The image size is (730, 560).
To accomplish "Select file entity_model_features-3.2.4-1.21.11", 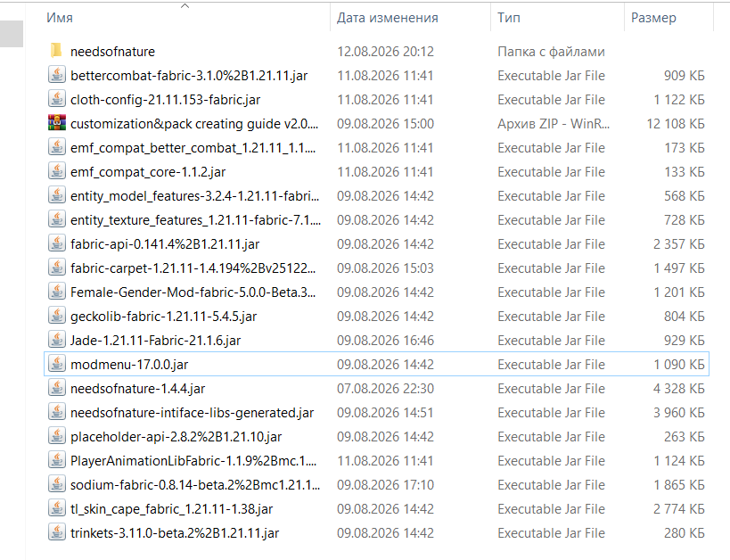I will [194, 196].
